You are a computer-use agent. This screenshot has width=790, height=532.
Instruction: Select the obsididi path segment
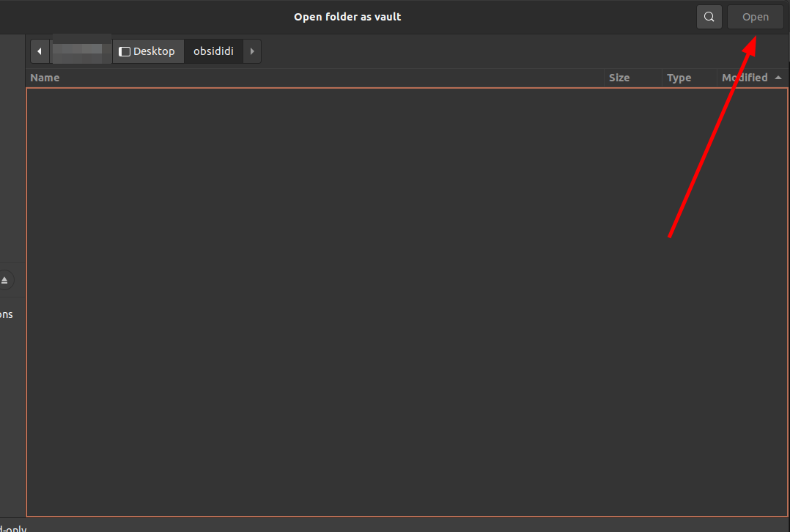click(x=213, y=51)
